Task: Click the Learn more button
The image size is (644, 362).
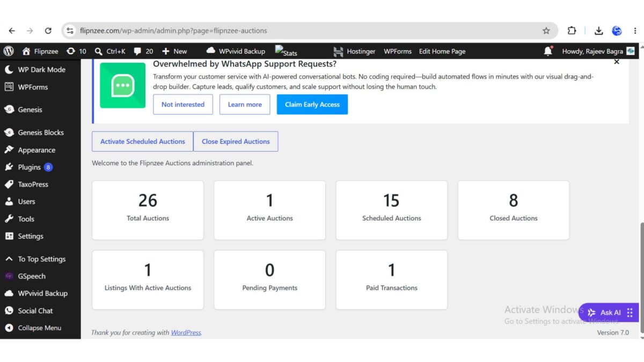Action: pyautogui.click(x=245, y=105)
